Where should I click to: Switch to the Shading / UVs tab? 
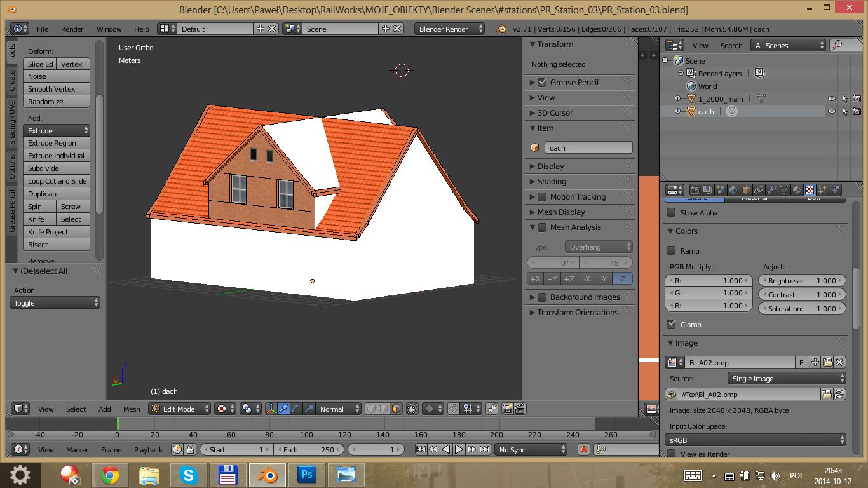(11, 123)
